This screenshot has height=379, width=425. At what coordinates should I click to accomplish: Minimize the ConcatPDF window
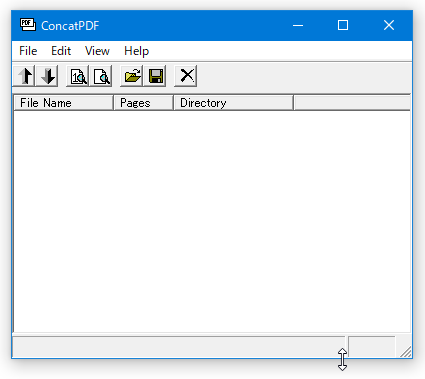click(x=298, y=25)
